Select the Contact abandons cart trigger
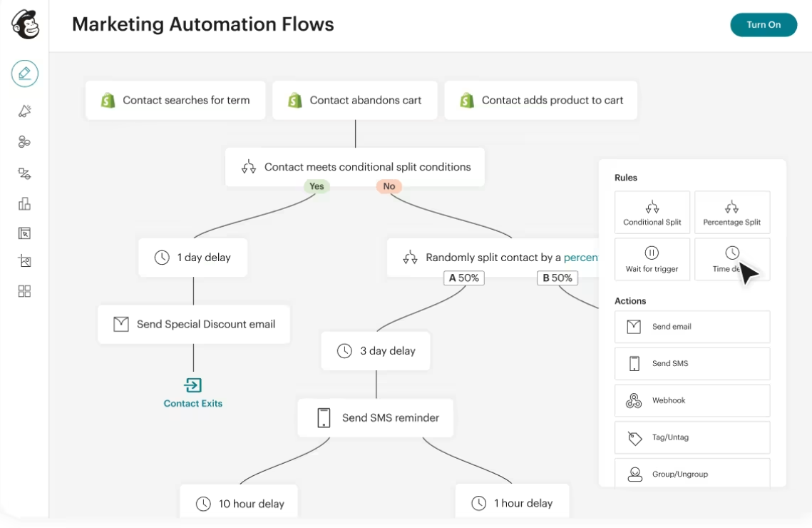812x528 pixels. pyautogui.click(x=355, y=101)
